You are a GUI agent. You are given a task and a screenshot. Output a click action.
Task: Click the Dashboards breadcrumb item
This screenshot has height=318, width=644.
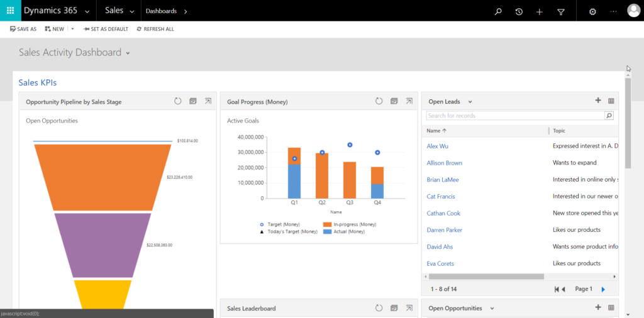pyautogui.click(x=161, y=11)
